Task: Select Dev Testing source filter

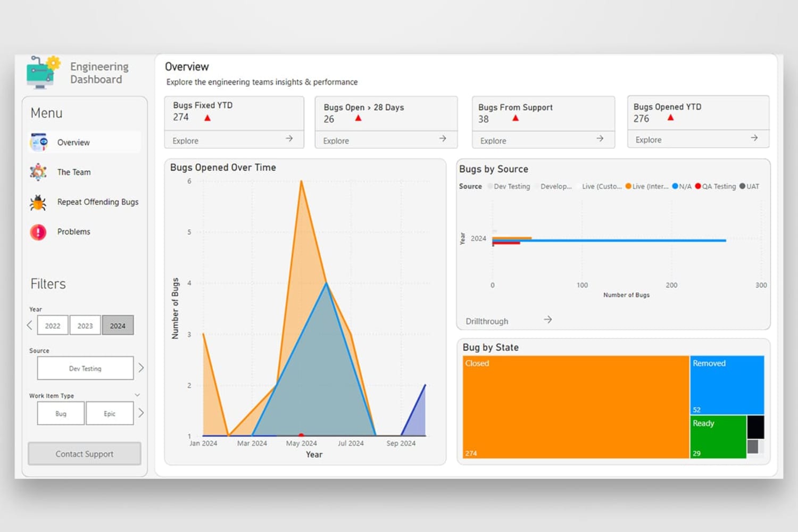Action: [85, 368]
